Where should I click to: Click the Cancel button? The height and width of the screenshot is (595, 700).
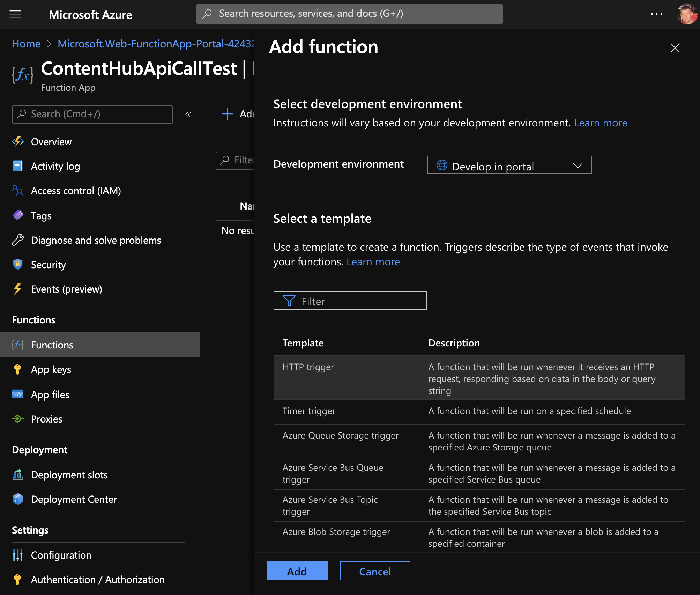pyautogui.click(x=375, y=571)
